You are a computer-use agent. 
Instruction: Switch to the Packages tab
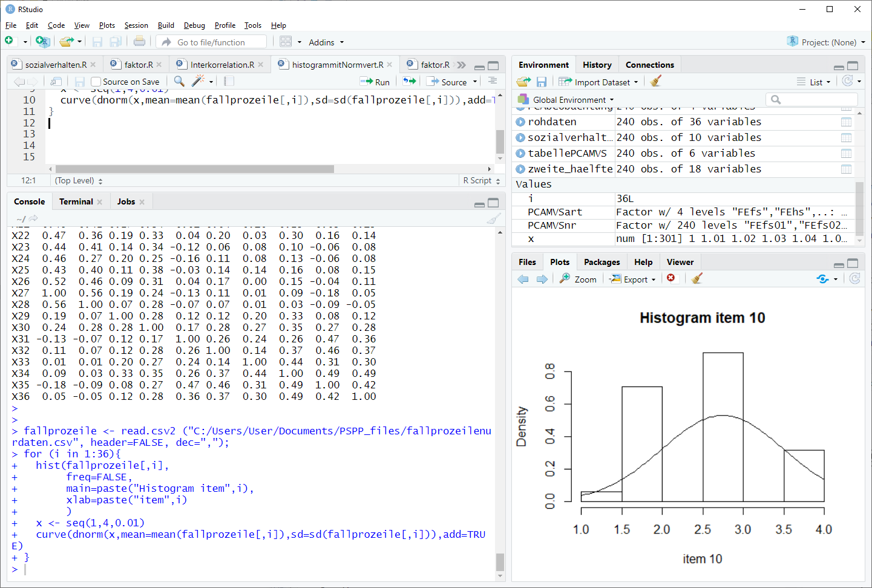602,262
